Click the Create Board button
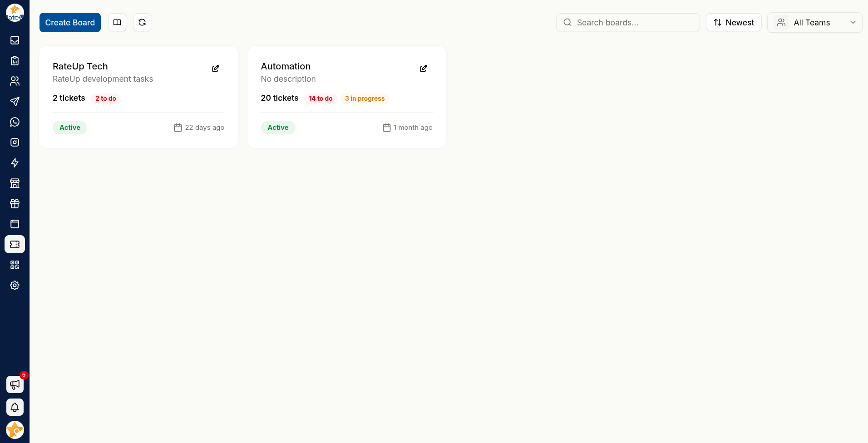 click(70, 22)
